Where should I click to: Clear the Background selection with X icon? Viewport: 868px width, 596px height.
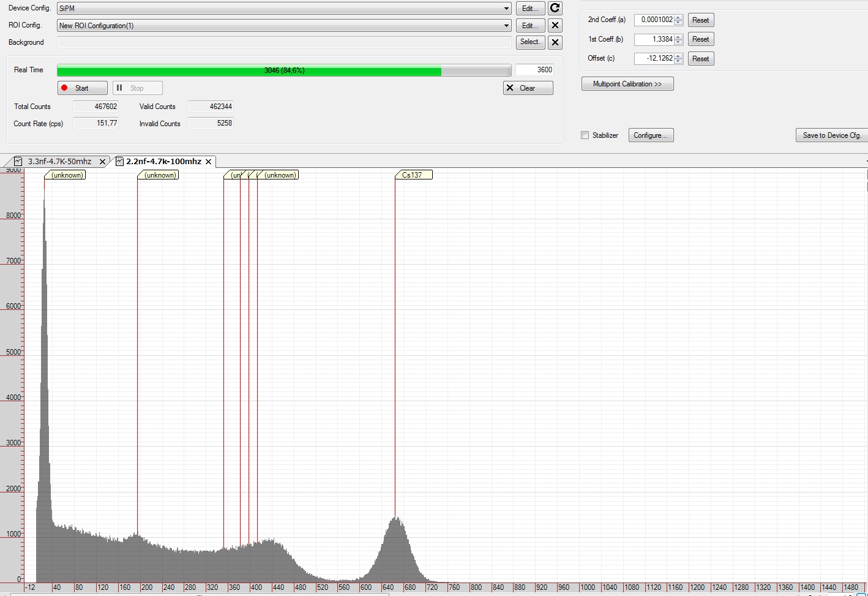555,42
